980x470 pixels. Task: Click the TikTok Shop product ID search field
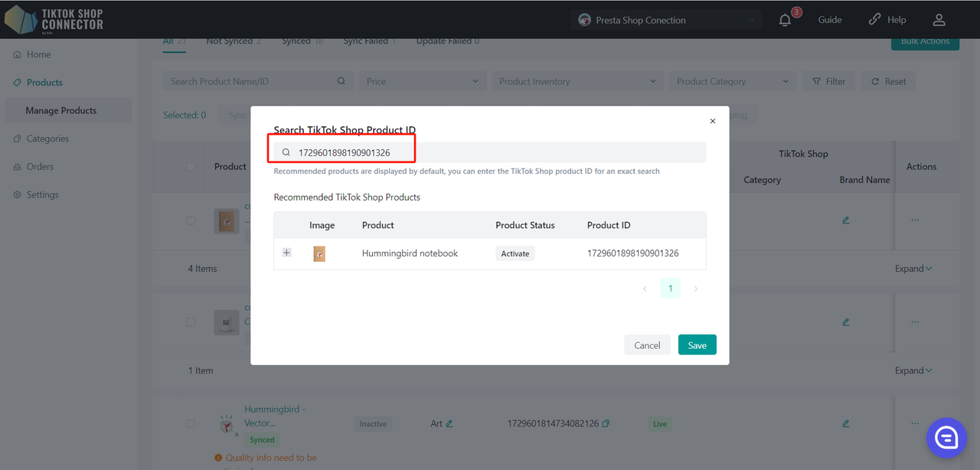pyautogui.click(x=490, y=152)
